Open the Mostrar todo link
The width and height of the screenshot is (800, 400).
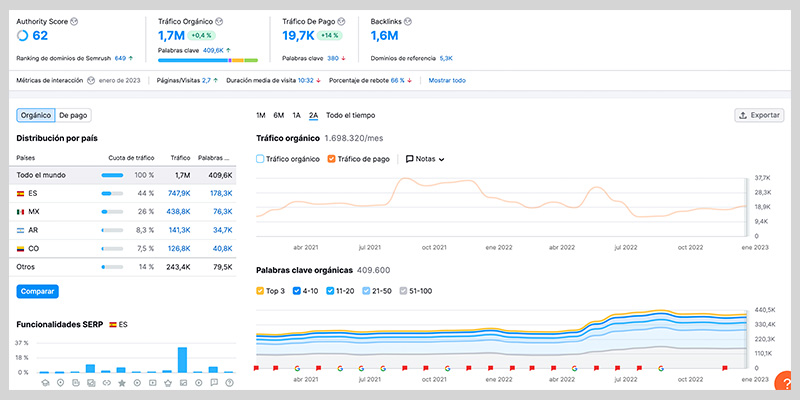pyautogui.click(x=447, y=81)
